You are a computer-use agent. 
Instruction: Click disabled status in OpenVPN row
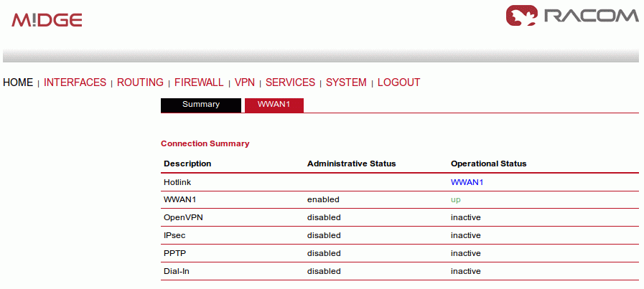(x=324, y=217)
